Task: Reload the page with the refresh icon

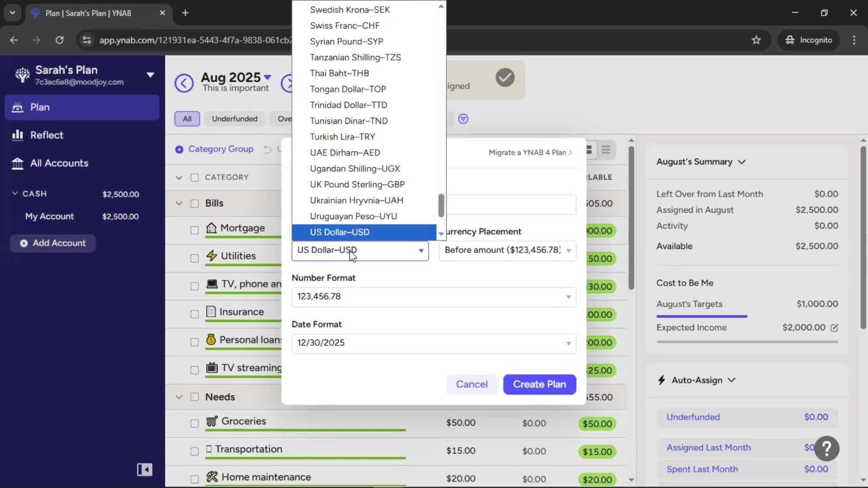Action: click(x=59, y=40)
